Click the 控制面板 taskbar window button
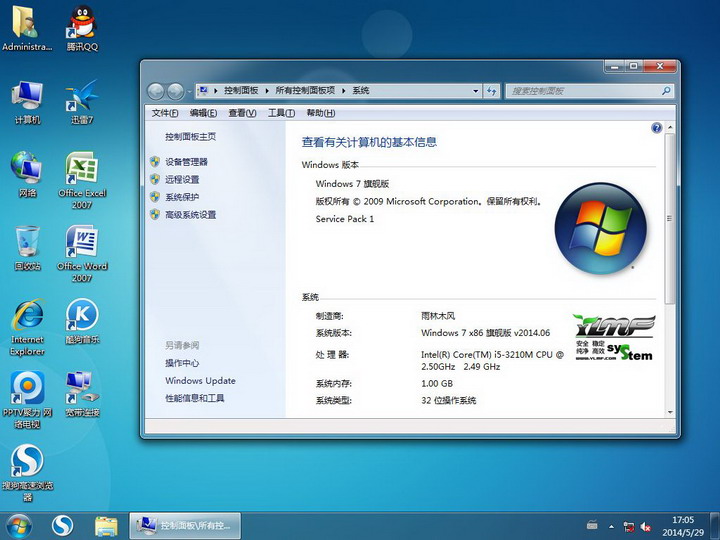Viewport: 720px width, 540px height. coord(185,526)
